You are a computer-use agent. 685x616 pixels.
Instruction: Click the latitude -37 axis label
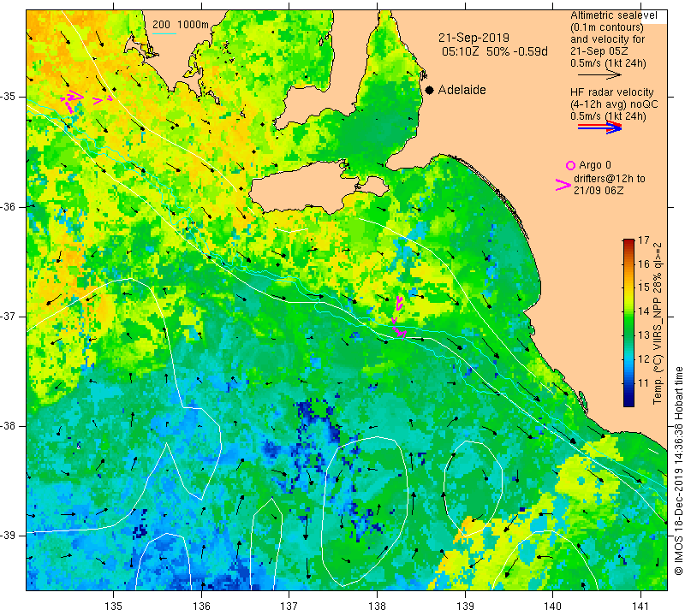(9, 316)
